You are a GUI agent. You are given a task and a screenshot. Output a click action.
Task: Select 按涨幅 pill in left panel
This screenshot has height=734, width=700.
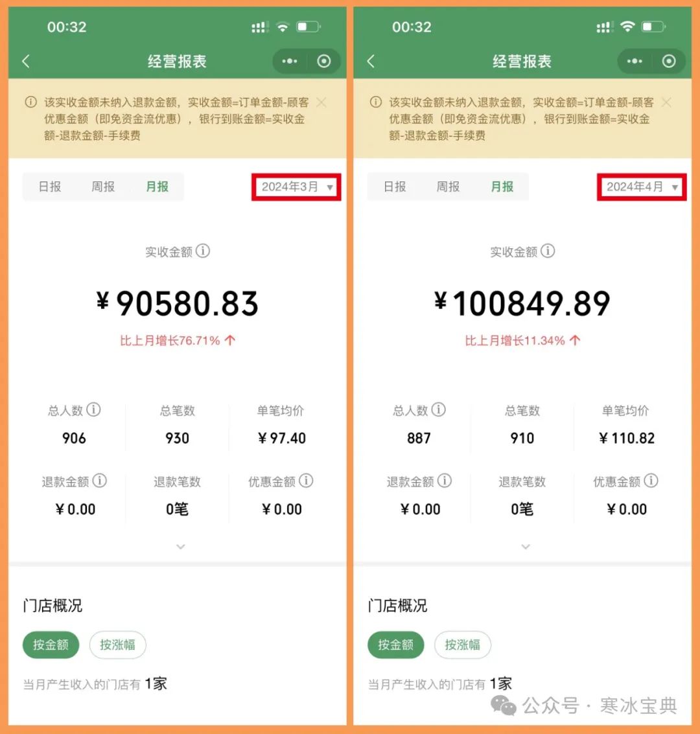117,645
